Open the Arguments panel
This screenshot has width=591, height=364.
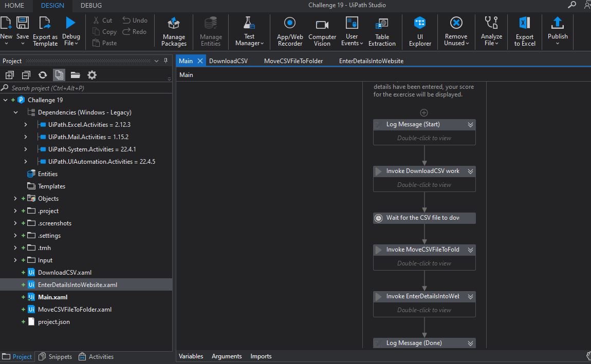pyautogui.click(x=227, y=356)
